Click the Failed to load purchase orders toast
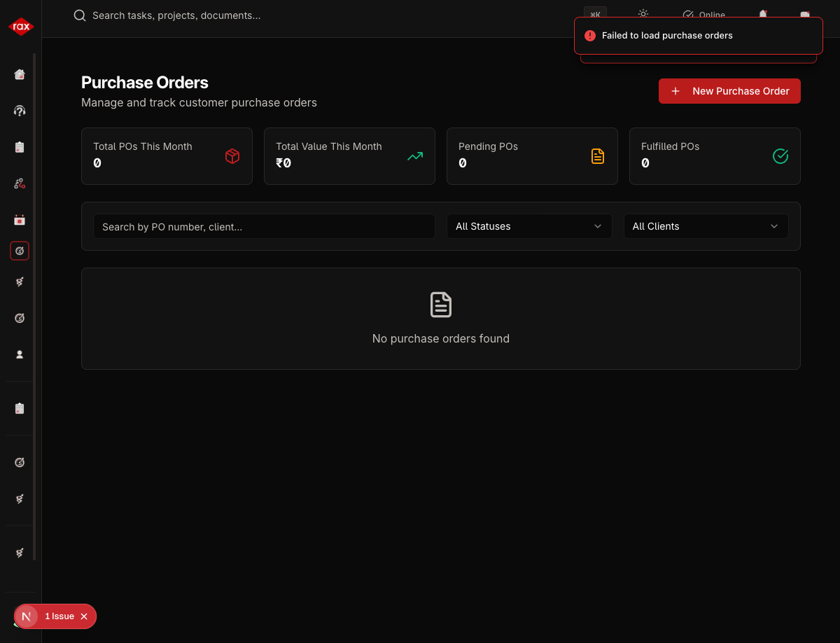840x643 pixels. 698,36
